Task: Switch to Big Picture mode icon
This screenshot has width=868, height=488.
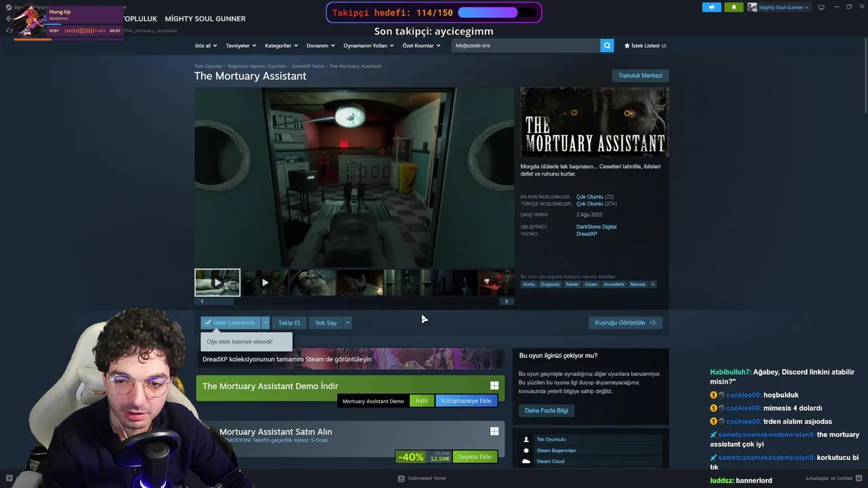Action: point(821,7)
